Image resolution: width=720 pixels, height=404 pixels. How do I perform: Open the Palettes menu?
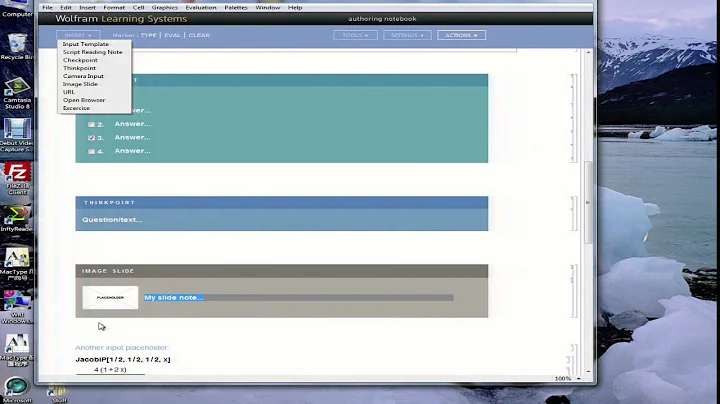point(236,7)
